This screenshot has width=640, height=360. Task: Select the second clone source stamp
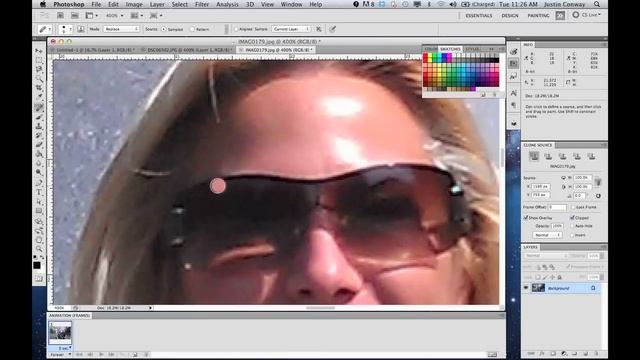pos(548,156)
